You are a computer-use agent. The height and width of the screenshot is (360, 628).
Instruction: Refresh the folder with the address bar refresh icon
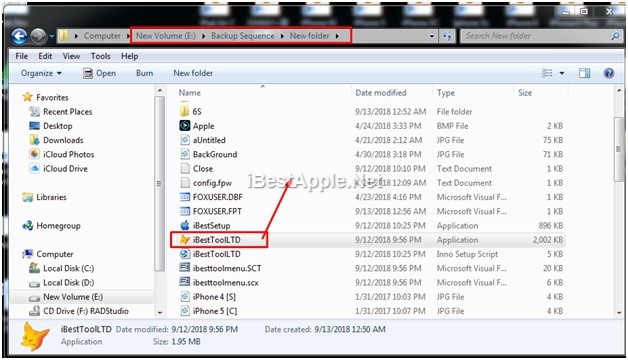pyautogui.click(x=447, y=36)
